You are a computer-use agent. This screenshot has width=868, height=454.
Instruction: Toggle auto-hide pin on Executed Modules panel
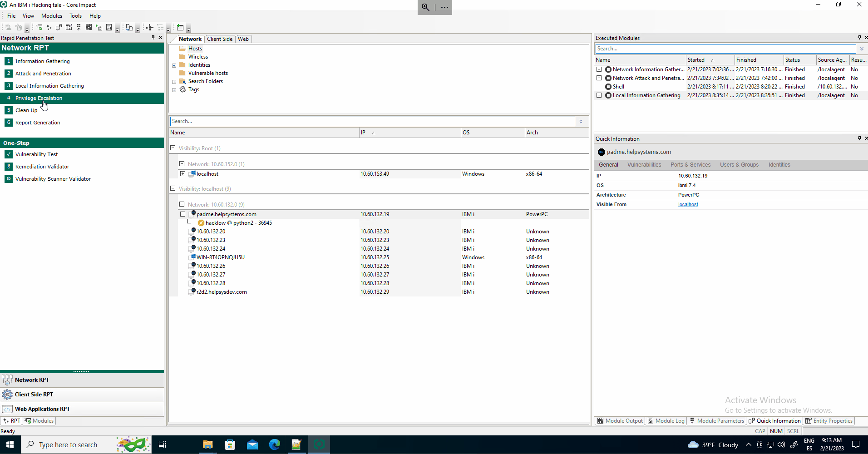859,38
